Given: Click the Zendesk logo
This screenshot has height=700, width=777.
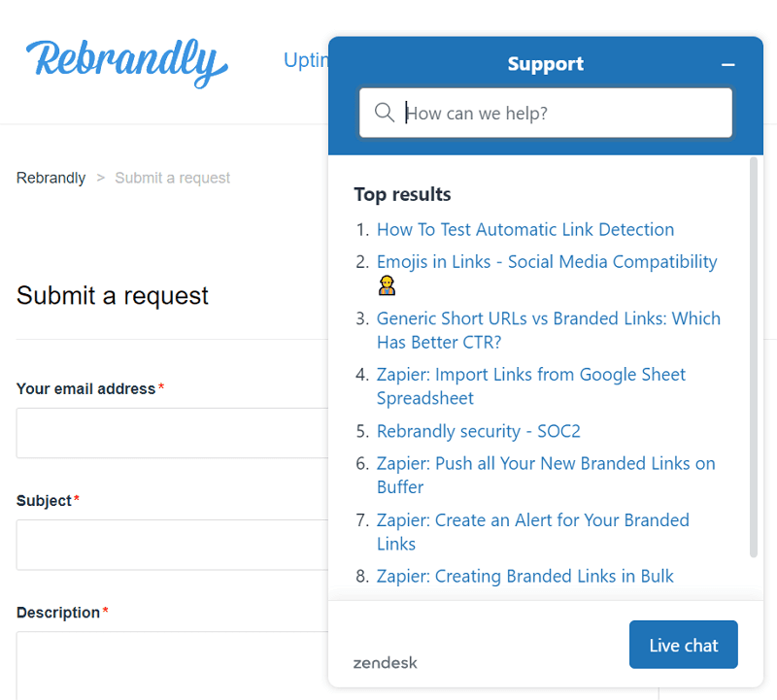Looking at the screenshot, I should 385,662.
